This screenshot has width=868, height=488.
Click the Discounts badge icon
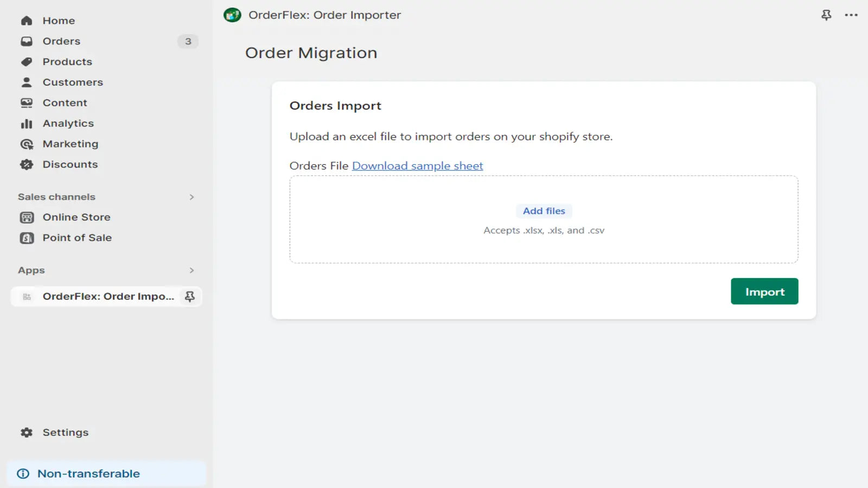click(27, 165)
